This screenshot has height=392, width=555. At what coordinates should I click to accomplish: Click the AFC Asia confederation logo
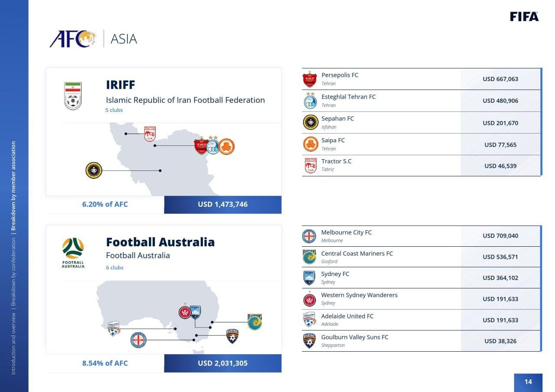coord(73,39)
